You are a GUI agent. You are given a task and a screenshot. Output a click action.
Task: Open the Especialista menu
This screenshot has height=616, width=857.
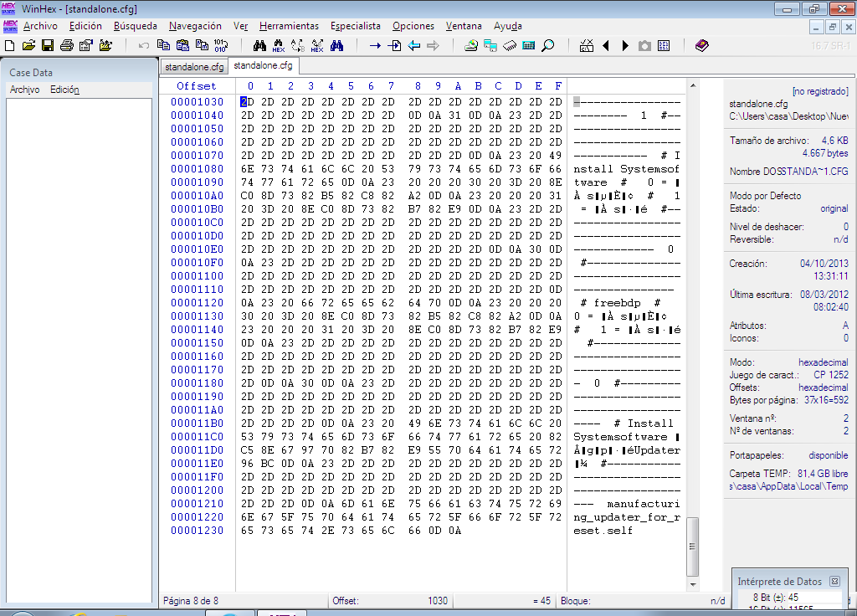click(355, 26)
